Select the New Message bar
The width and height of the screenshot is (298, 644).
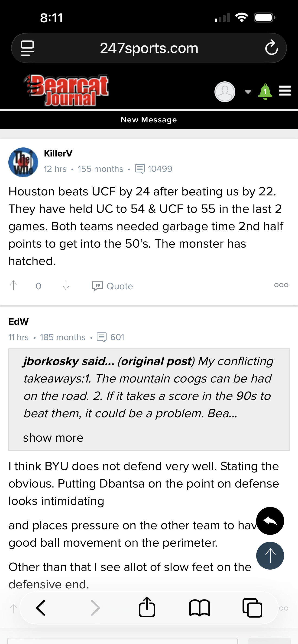[x=149, y=120]
